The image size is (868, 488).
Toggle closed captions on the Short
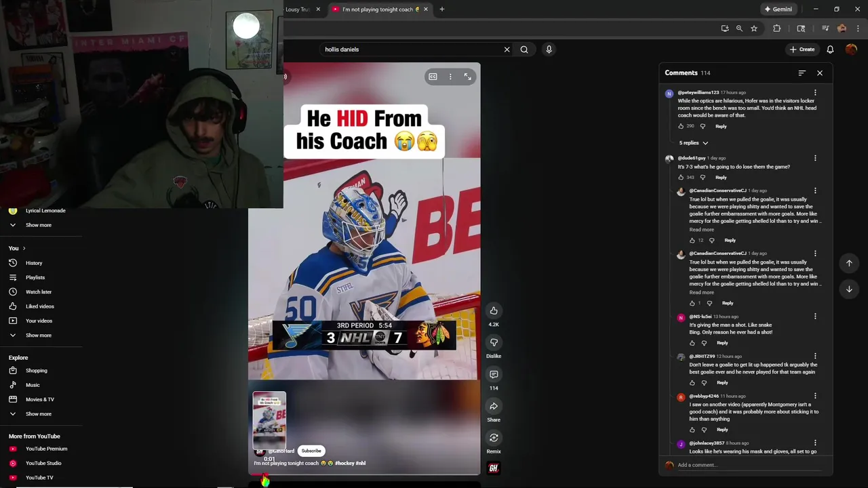coord(433,77)
